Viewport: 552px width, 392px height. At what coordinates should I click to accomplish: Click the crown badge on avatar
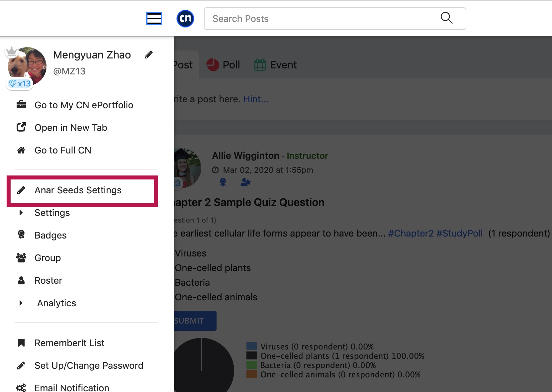[x=12, y=51]
